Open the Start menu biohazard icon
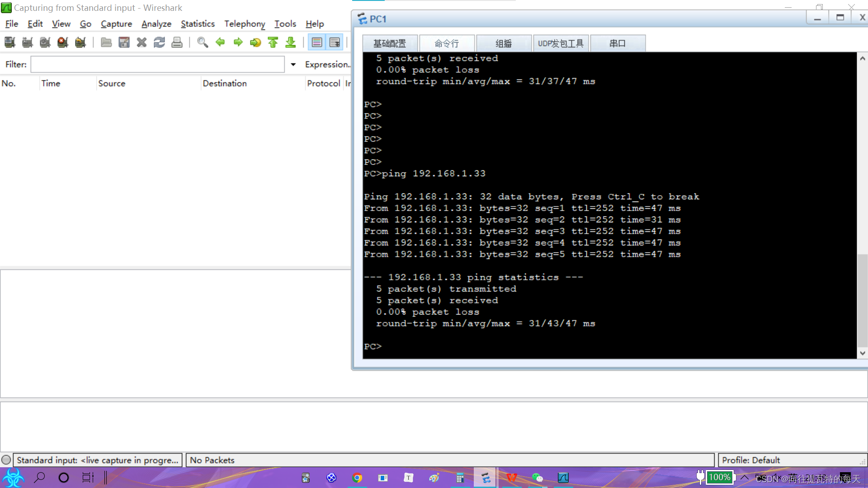This screenshot has width=868, height=488. (13, 478)
